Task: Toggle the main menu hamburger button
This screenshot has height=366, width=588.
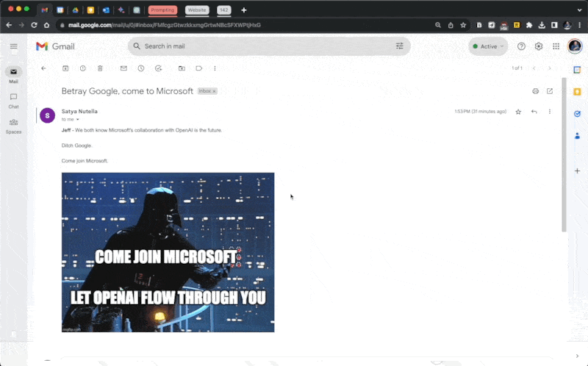Action: pyautogui.click(x=13, y=46)
